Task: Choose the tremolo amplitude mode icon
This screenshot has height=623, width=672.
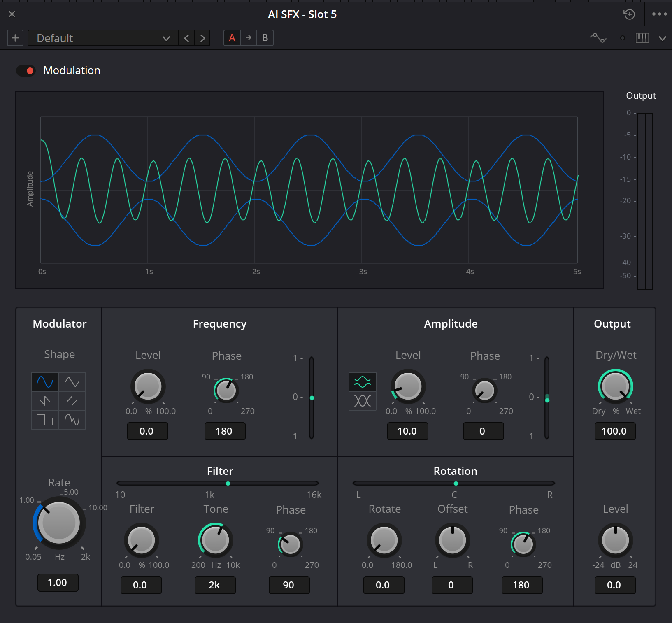Action: 363,382
